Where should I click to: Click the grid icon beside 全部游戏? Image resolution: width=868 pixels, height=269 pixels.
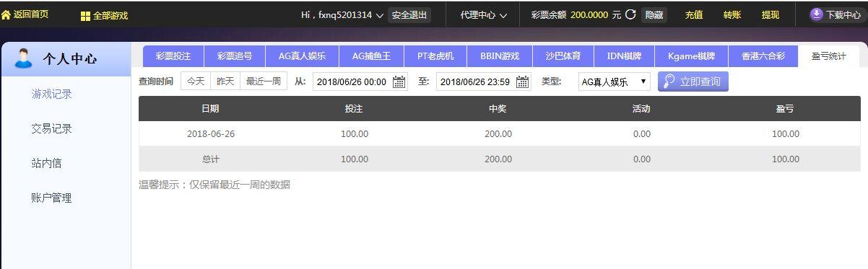(x=85, y=15)
